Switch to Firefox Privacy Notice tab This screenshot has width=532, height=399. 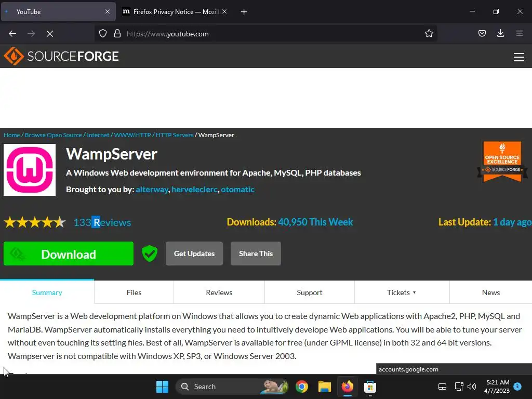pos(175,11)
